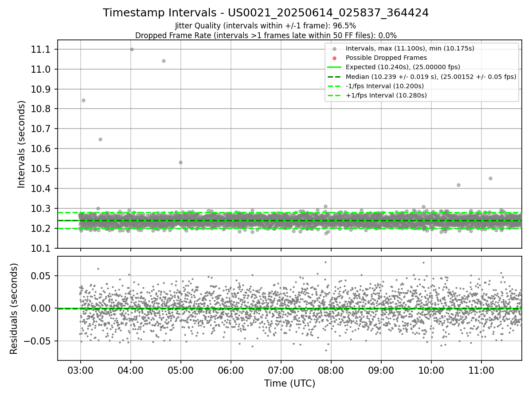This screenshot has height=399, width=532.
Task: Click the dark green dashed 'Median' legend line sample
Action: pyautogui.click(x=334, y=76)
